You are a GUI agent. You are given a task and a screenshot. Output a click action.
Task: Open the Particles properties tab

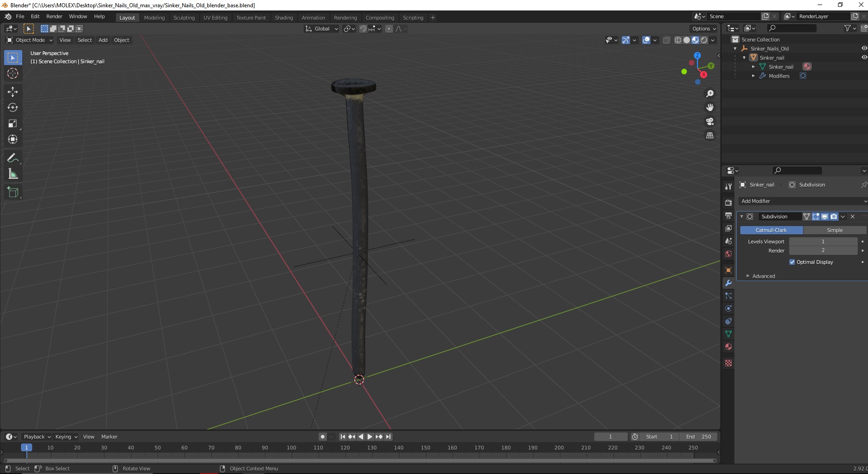pos(728,296)
